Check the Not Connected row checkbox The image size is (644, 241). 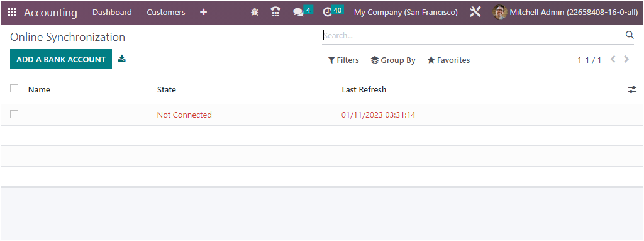pos(14,115)
